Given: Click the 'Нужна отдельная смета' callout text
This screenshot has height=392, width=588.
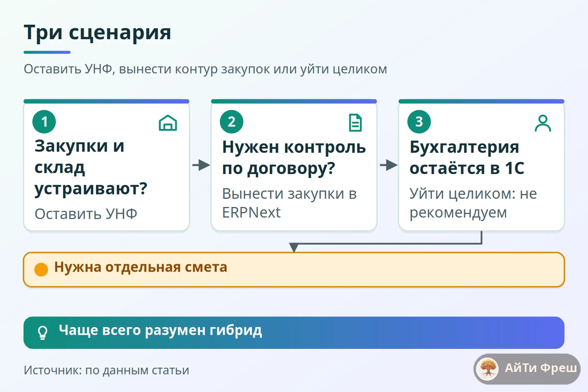Looking at the screenshot, I should click(x=141, y=267).
